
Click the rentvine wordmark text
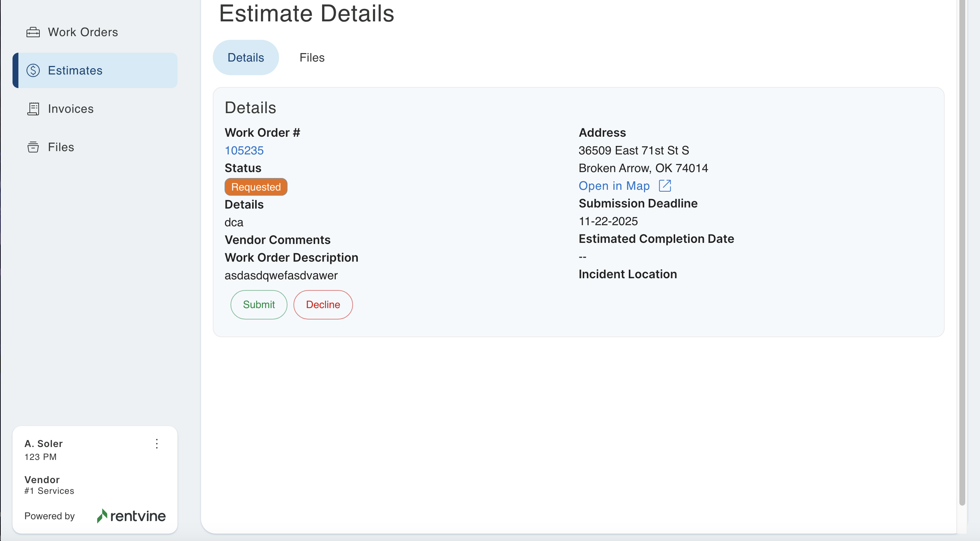tap(138, 516)
